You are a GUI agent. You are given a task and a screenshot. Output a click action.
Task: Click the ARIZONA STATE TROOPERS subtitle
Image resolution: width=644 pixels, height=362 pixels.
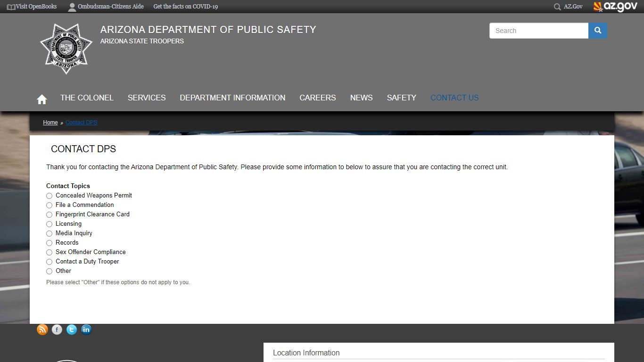tap(142, 41)
